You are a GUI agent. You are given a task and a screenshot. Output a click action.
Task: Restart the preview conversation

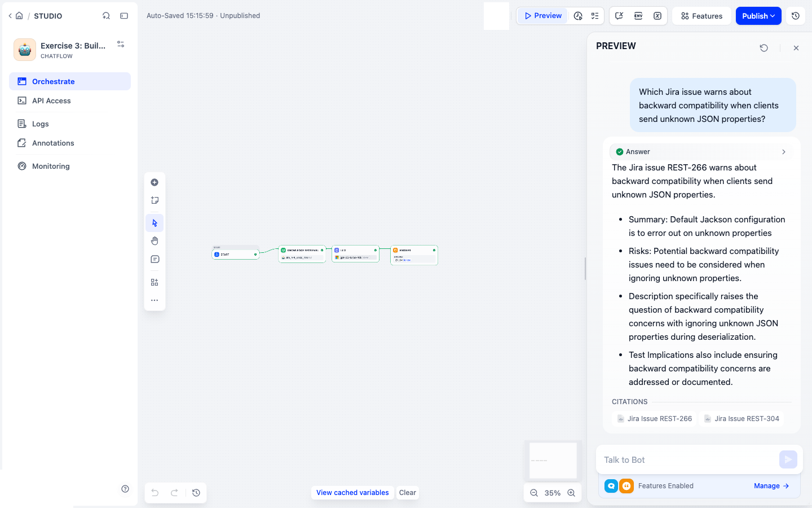pos(764,48)
